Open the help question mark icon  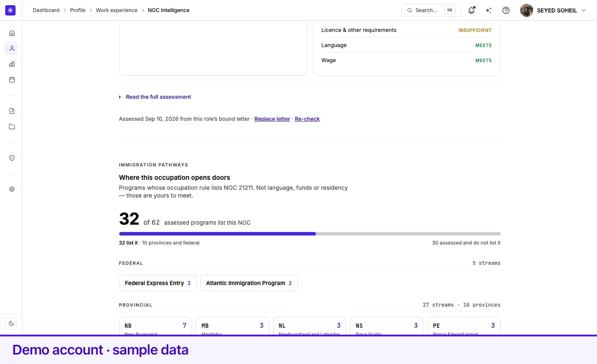[x=506, y=10]
